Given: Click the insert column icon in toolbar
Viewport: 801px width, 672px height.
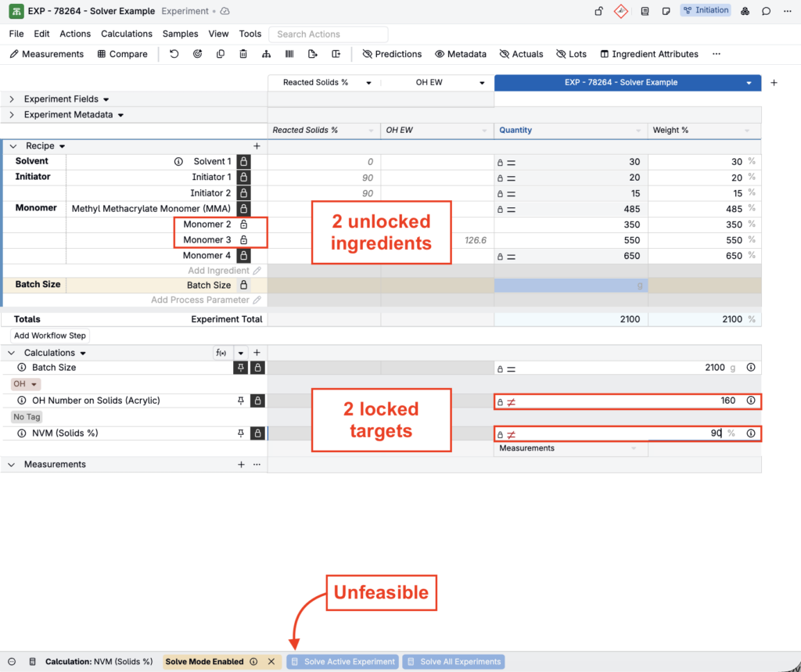Looking at the screenshot, I should pyautogui.click(x=336, y=54).
